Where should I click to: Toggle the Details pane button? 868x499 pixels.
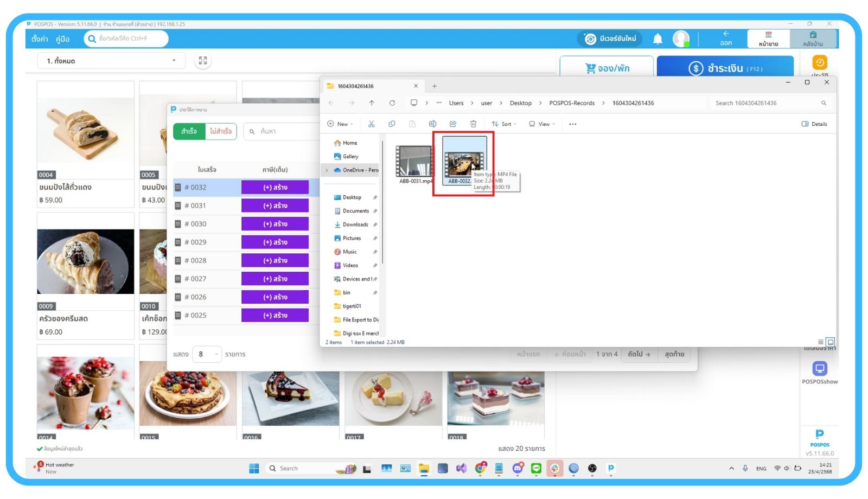click(x=814, y=124)
